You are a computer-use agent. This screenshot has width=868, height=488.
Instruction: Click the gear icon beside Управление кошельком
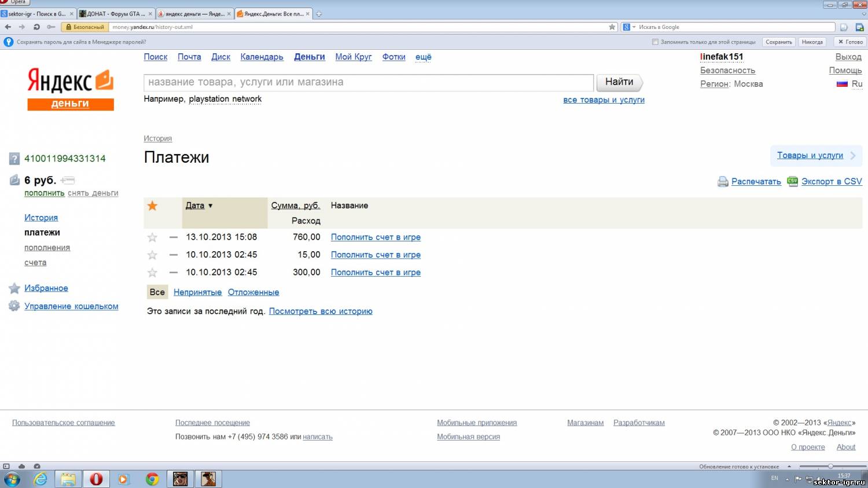(14, 306)
